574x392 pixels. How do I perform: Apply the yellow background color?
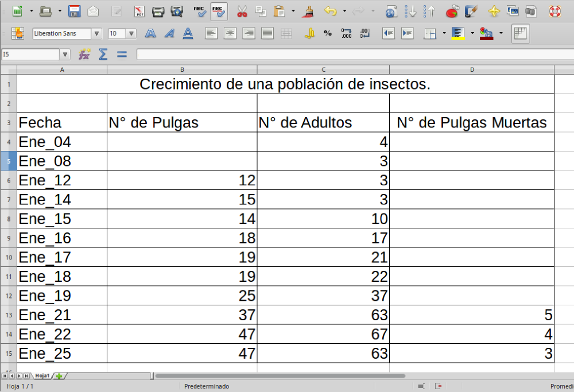[x=458, y=33]
